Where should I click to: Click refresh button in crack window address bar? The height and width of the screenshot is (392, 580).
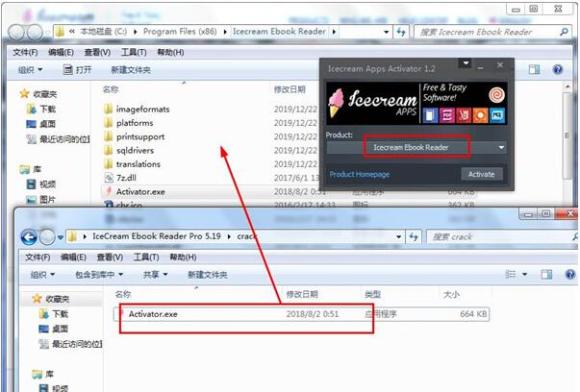click(x=414, y=236)
